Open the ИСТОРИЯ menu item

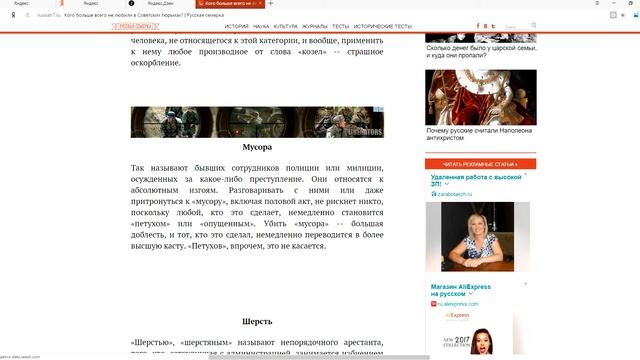click(x=236, y=26)
